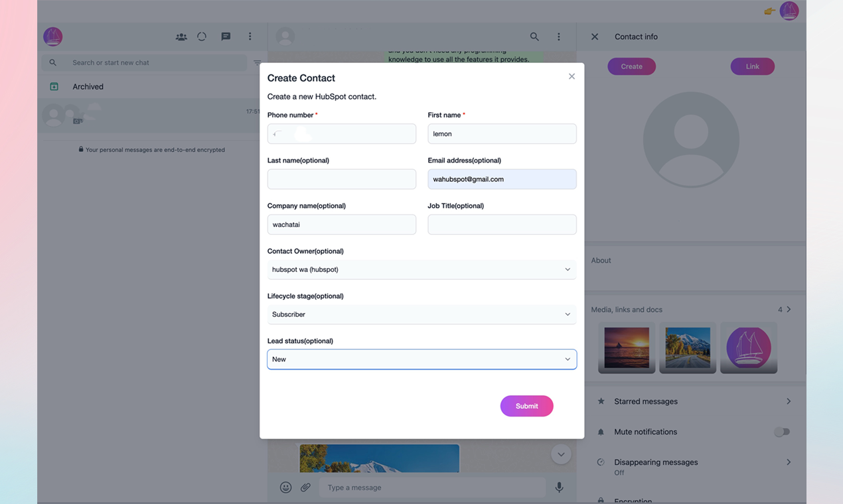The image size is (843, 504).
Task: Open the sailboat logo media thumbnail
Action: tap(749, 347)
